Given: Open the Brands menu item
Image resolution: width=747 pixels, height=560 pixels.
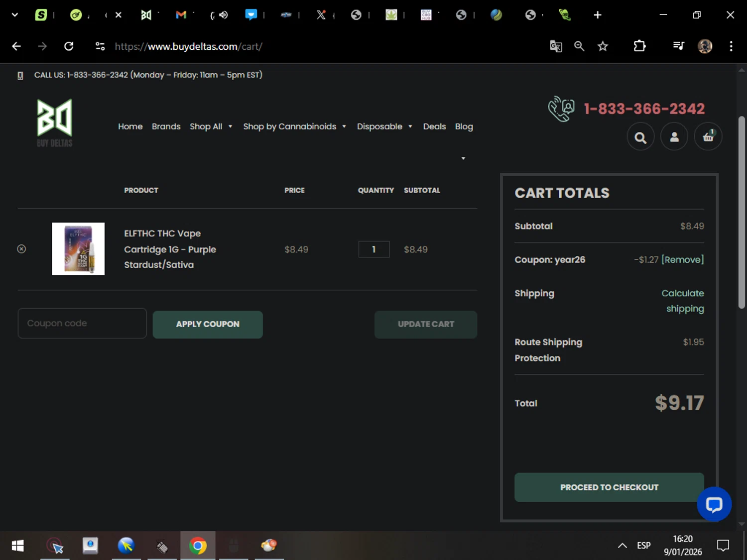Looking at the screenshot, I should coord(166,126).
